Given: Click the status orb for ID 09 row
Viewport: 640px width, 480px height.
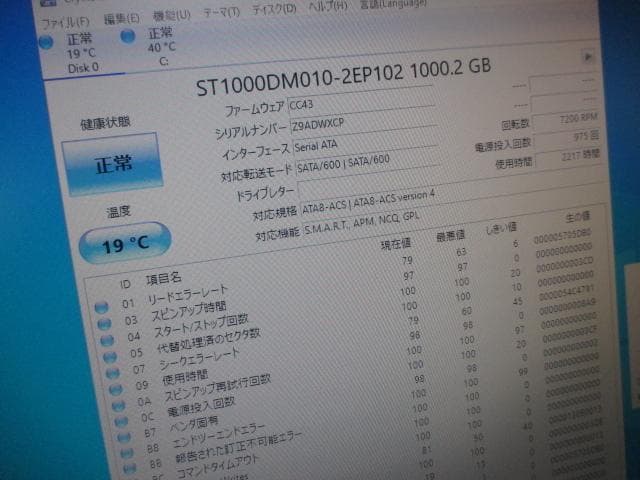Looking at the screenshot, I should point(116,389).
